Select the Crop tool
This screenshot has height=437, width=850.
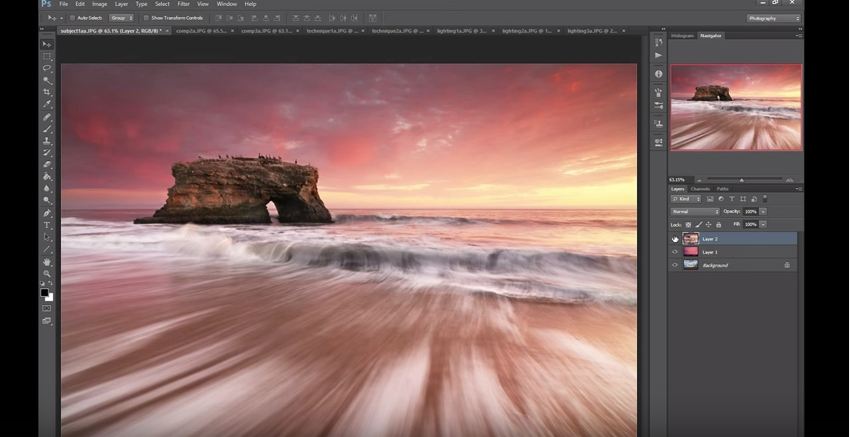(x=47, y=92)
